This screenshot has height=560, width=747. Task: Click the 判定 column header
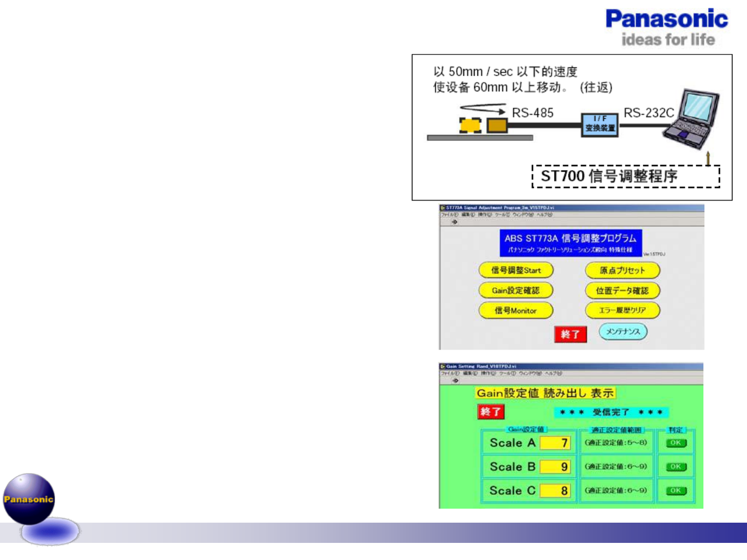pyautogui.click(x=675, y=430)
